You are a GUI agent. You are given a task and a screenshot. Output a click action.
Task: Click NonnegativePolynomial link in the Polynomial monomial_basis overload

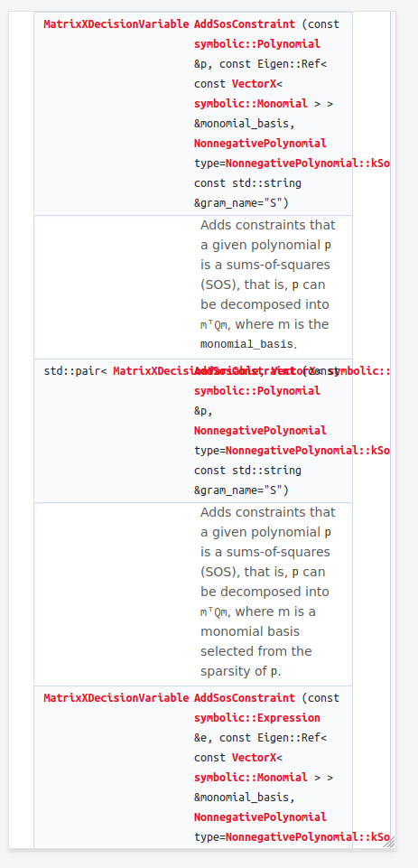[x=260, y=144]
